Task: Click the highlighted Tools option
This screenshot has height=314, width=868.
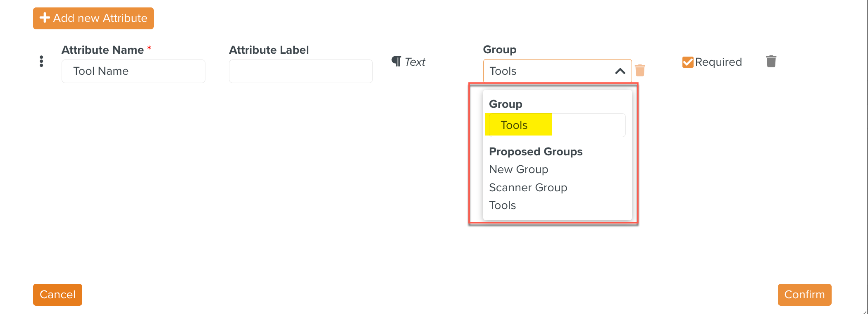Action: (x=514, y=124)
